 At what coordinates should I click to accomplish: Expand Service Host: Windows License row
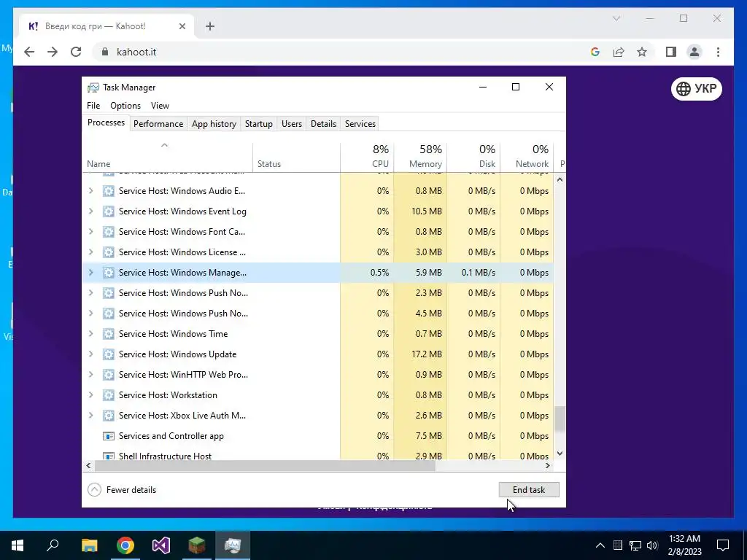(x=90, y=252)
